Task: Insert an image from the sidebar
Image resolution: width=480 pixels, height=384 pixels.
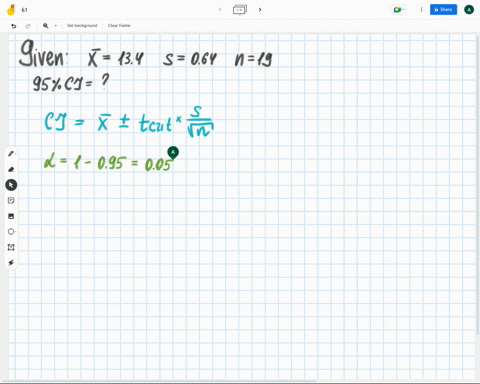Action: (11, 216)
